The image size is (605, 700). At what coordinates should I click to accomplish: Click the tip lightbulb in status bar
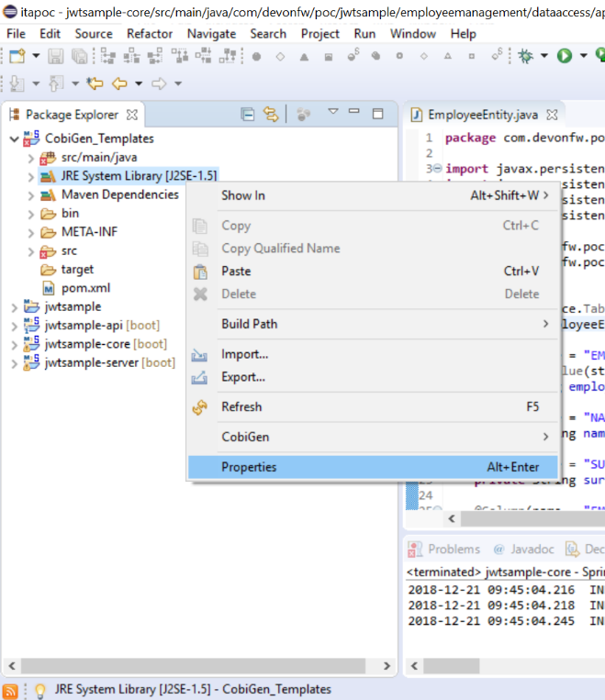(x=39, y=690)
